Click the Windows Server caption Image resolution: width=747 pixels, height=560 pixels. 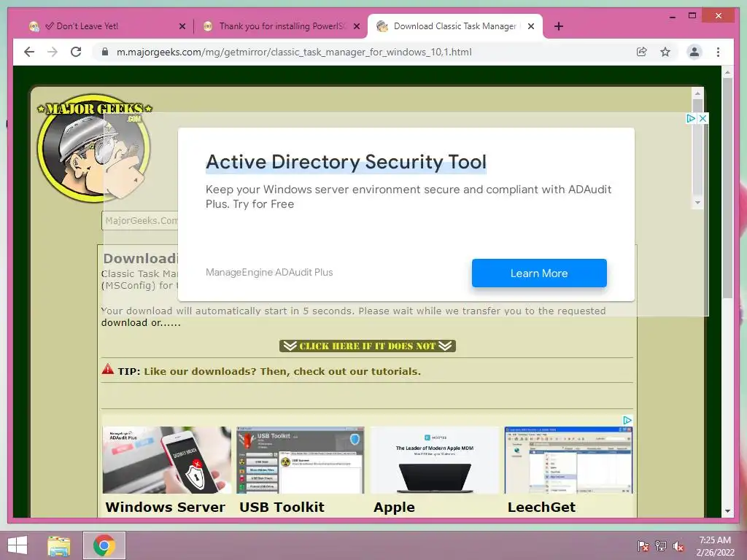point(166,507)
